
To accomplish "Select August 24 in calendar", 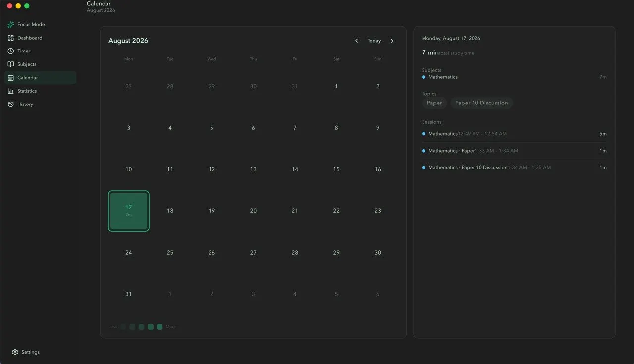I will [x=129, y=253].
